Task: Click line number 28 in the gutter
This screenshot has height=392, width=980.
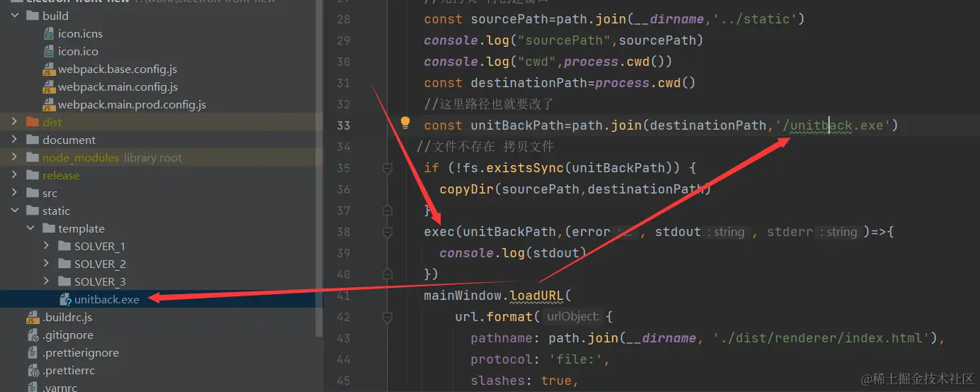Action: tap(343, 19)
